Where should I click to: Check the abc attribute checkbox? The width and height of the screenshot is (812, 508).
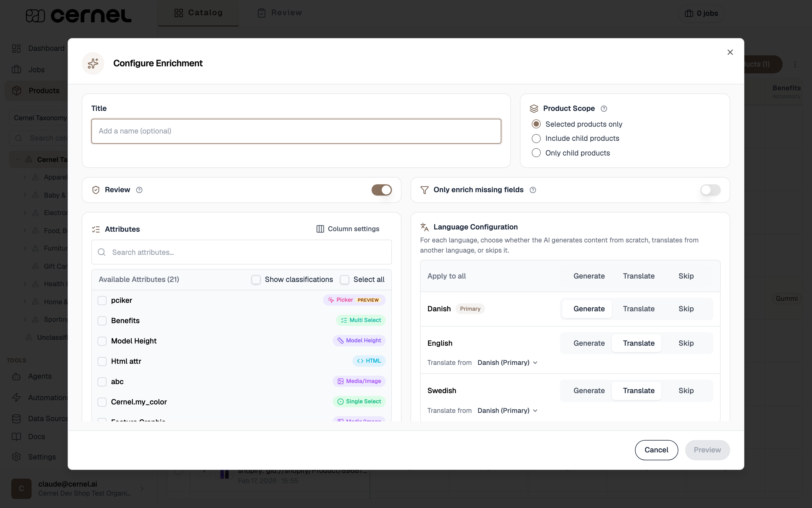pos(102,382)
